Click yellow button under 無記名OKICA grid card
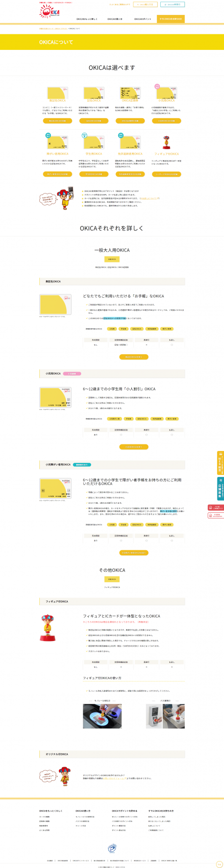 57,121
